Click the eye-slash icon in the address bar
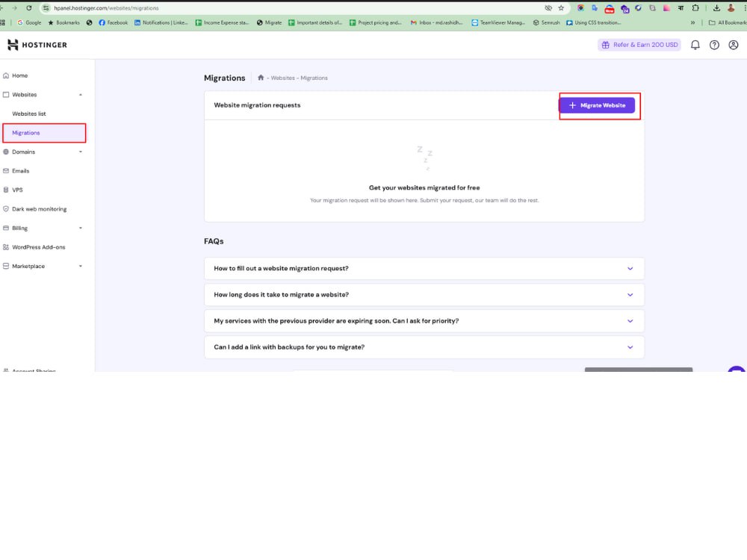This screenshot has height=560, width=747. pyautogui.click(x=548, y=8)
